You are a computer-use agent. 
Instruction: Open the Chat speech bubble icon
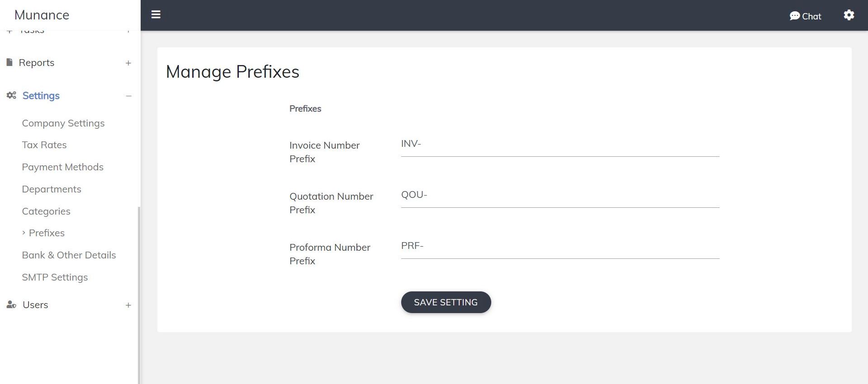794,16
